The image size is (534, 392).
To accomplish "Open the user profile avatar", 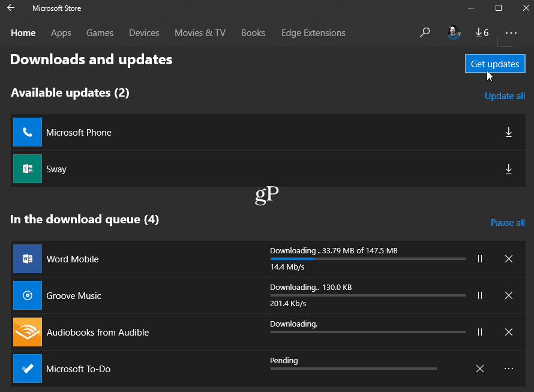I will 453,33.
